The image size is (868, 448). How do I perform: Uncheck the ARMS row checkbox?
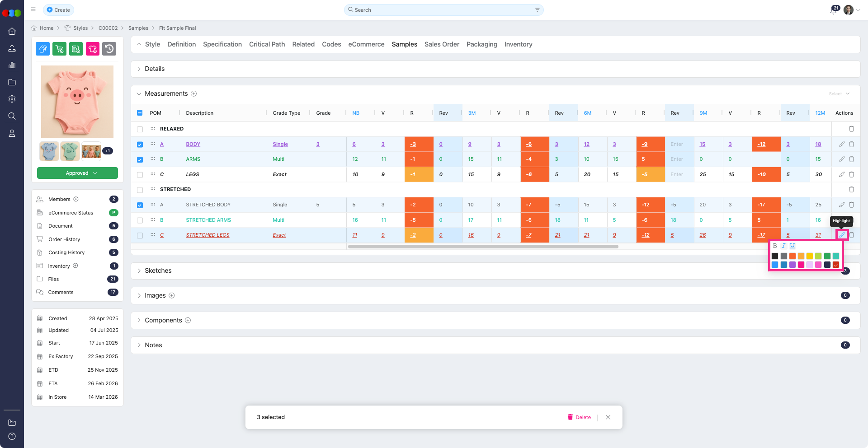tap(140, 159)
